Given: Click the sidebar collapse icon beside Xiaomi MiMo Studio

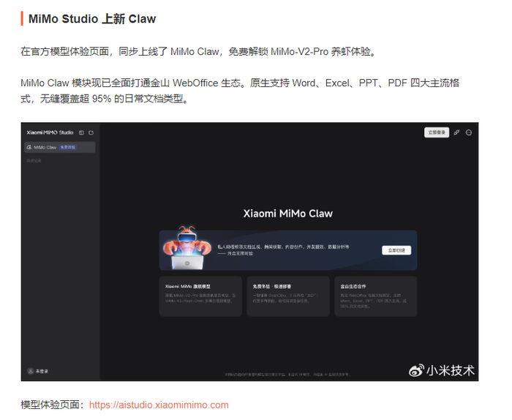Looking at the screenshot, I should [81, 132].
